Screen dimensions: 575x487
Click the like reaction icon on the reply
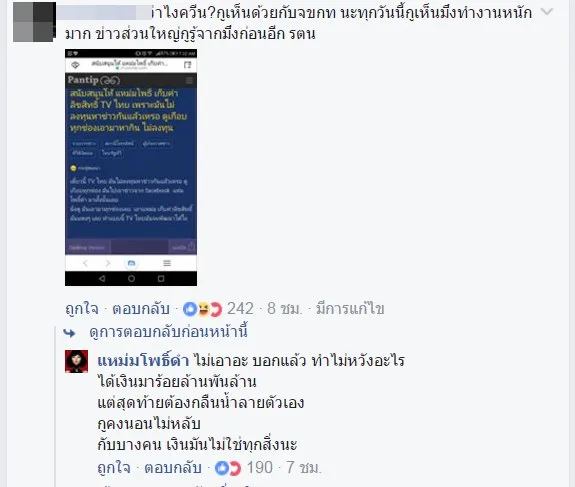[x=222, y=468]
